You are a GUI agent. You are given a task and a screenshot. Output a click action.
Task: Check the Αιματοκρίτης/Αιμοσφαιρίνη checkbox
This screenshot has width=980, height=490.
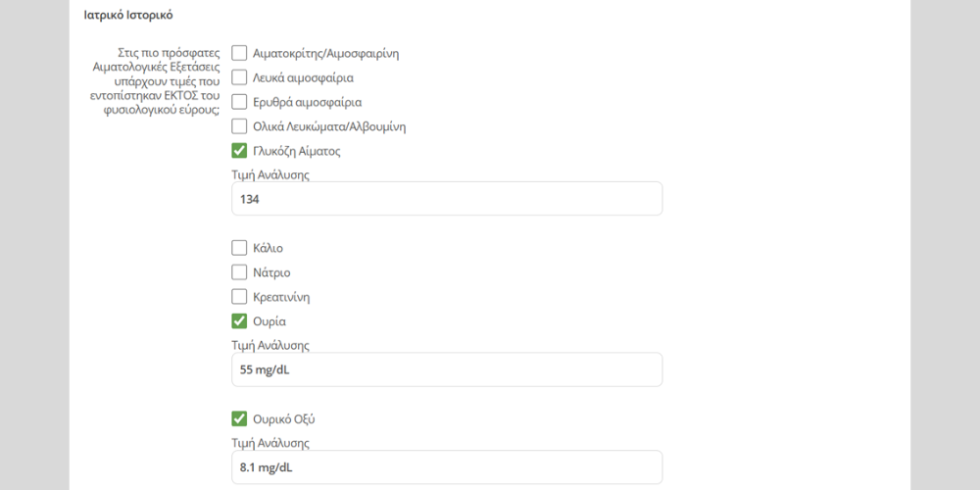[x=239, y=53]
